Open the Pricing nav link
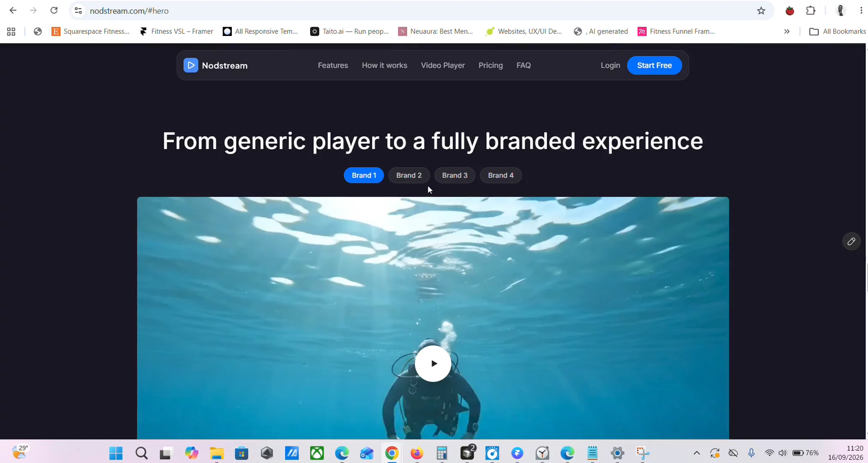 tap(491, 65)
